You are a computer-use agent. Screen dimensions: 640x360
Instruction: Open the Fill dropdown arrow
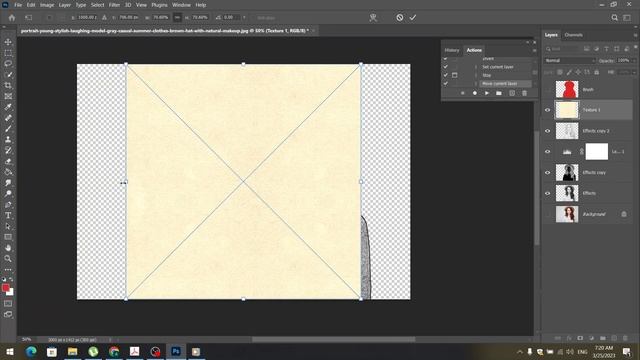(634, 72)
